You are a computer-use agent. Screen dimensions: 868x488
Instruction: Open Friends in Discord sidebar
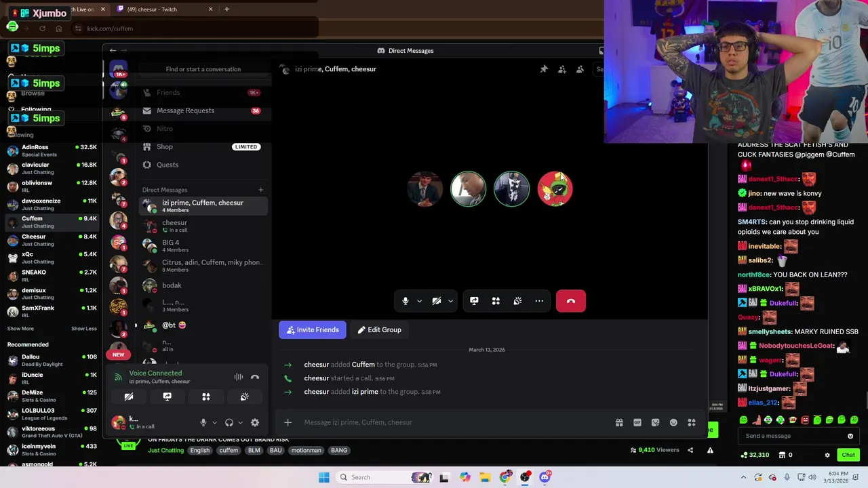[x=202, y=92]
